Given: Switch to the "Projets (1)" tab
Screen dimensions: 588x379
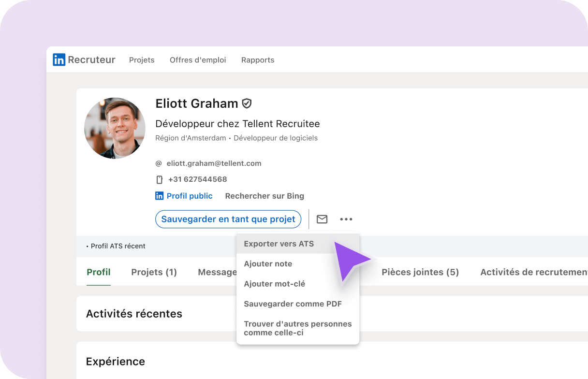Looking at the screenshot, I should [x=154, y=272].
